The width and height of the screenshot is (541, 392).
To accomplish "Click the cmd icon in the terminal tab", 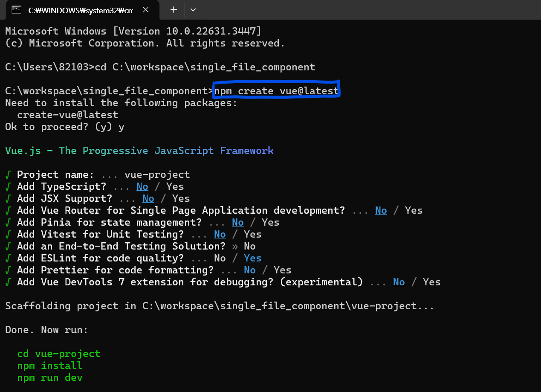I will coord(17,10).
